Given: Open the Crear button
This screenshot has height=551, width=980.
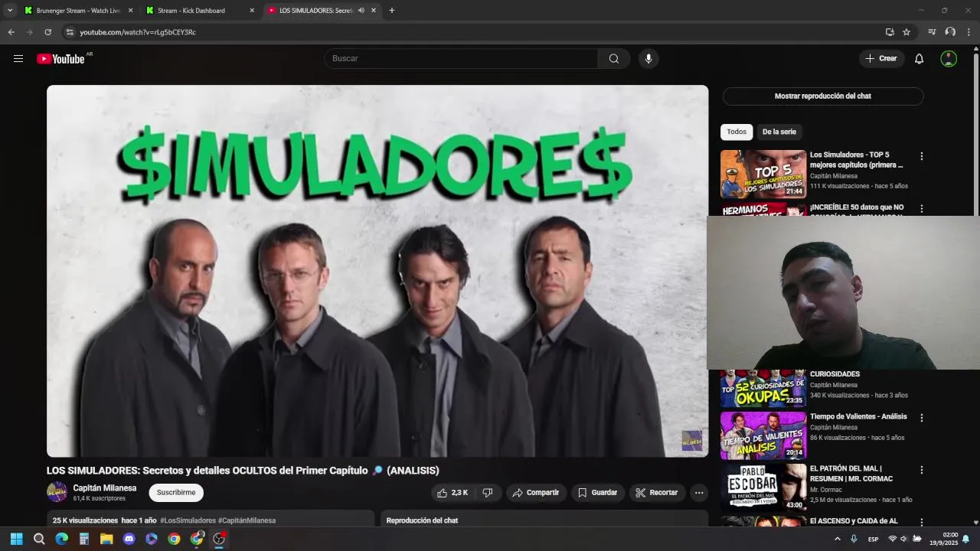Looking at the screenshot, I should 881,59.
